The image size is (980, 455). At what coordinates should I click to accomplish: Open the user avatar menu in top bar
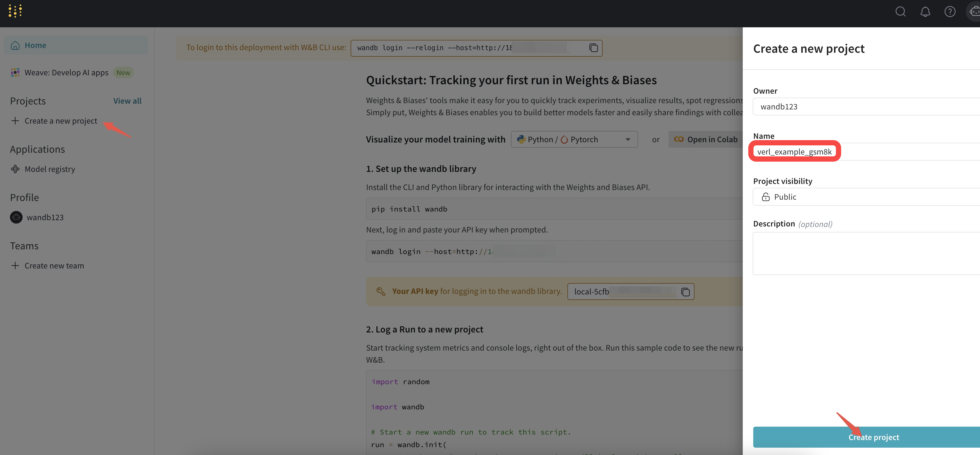point(974,12)
